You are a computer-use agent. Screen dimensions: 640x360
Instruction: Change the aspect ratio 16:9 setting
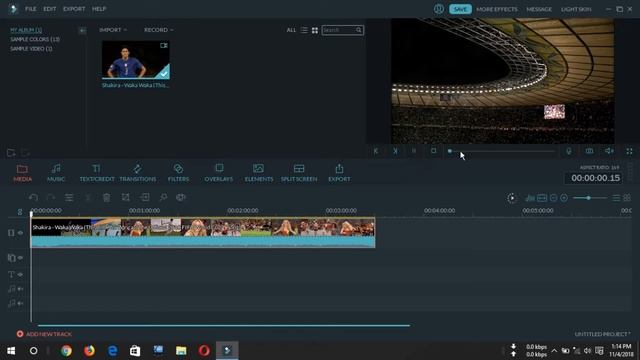click(x=599, y=167)
